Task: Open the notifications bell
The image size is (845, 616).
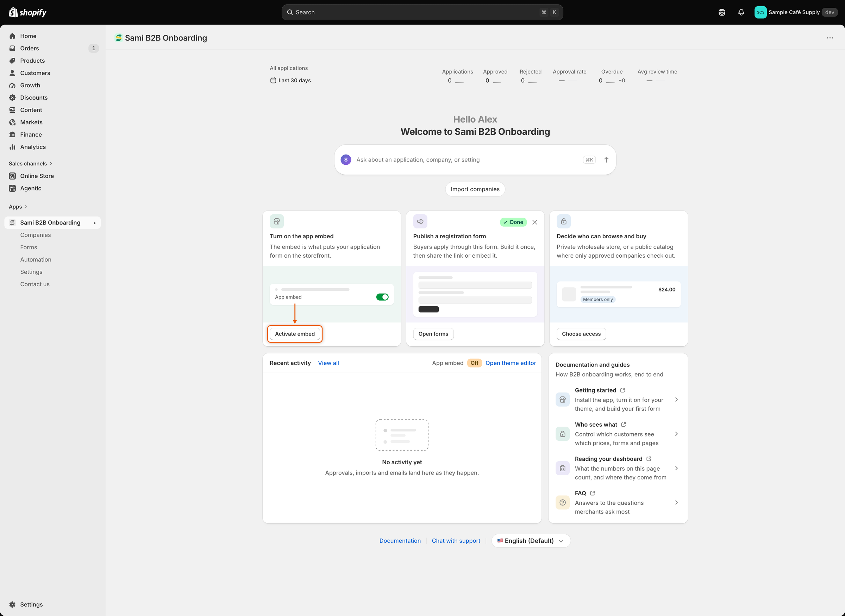Action: tap(741, 12)
